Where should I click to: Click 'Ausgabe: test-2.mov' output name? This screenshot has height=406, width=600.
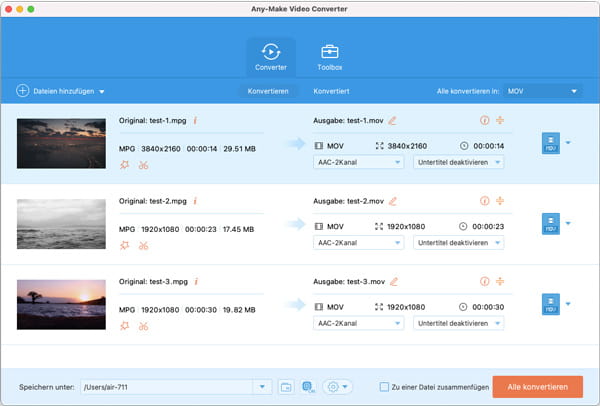pos(348,201)
